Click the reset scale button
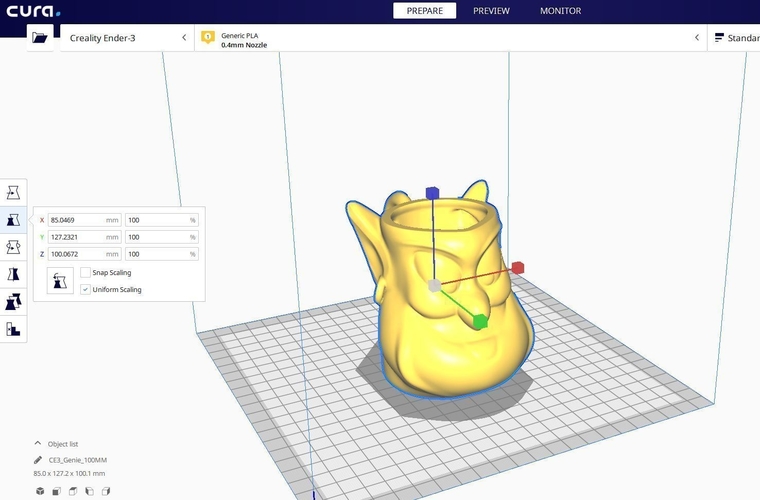Image resolution: width=760 pixels, height=500 pixels. coord(60,281)
